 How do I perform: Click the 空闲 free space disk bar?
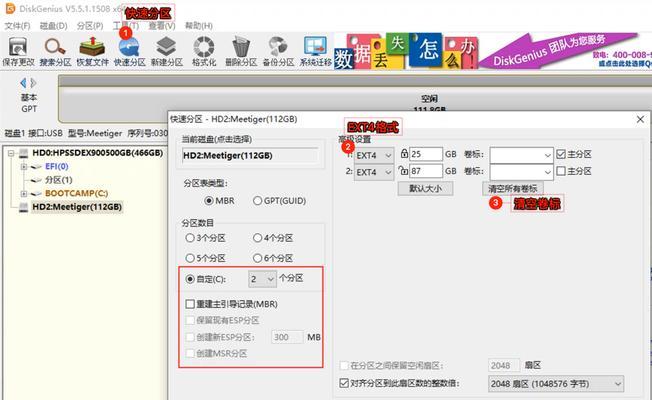(355, 99)
